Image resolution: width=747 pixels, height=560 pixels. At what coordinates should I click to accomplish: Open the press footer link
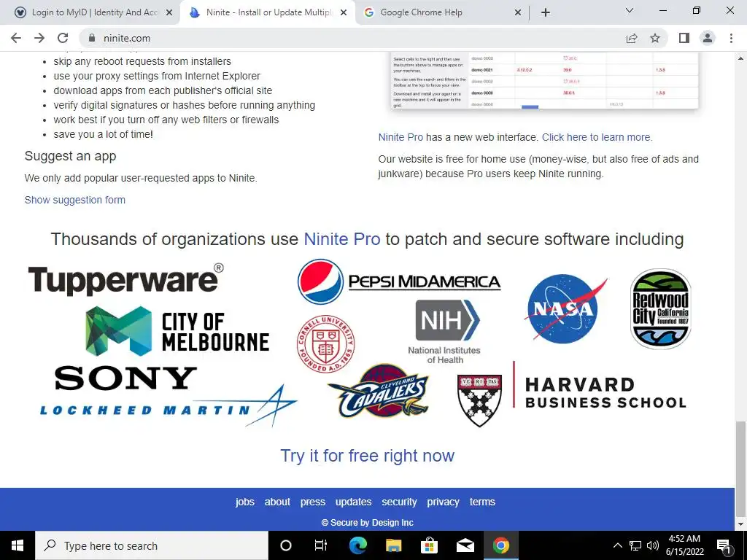coord(312,502)
